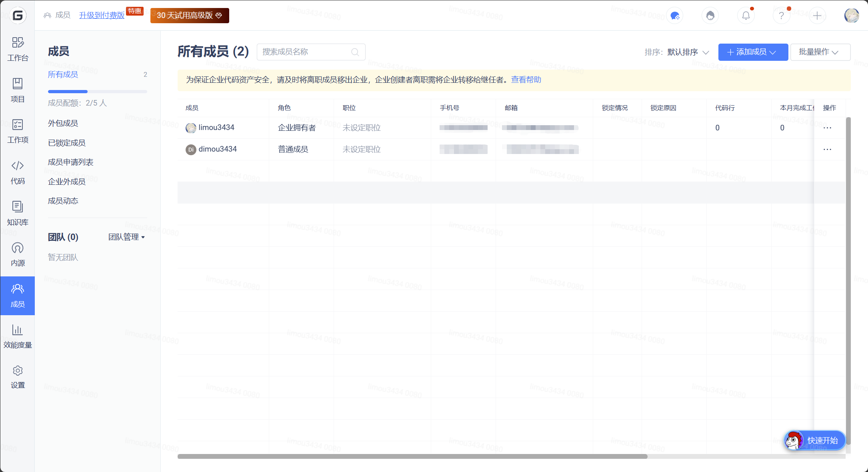The height and width of the screenshot is (472, 868).
Task: Click 30天试用高级版 trial button
Action: click(x=190, y=16)
